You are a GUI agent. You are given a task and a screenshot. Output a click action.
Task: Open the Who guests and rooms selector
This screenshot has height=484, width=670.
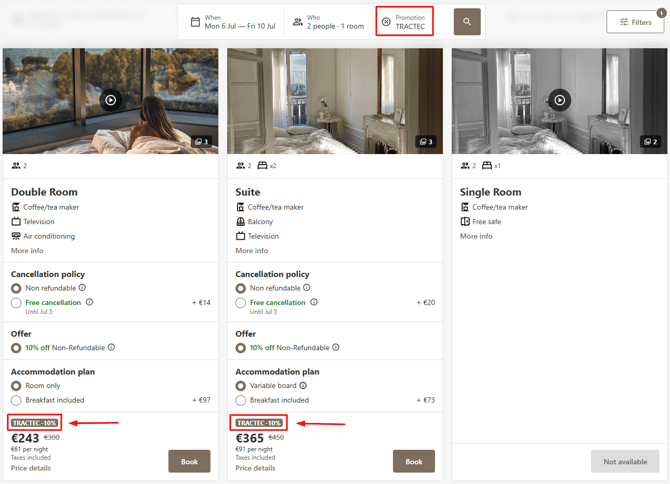(328, 22)
